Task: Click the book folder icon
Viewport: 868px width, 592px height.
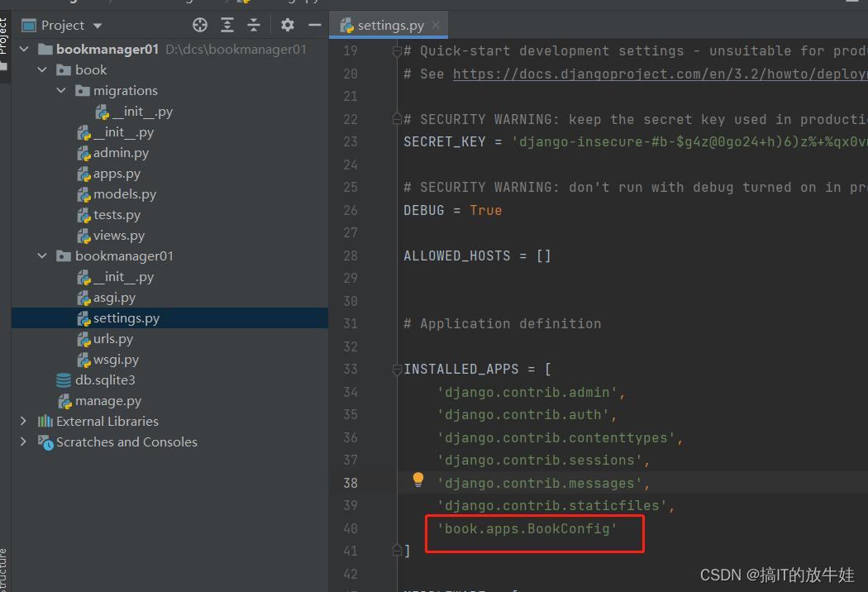Action: (64, 69)
